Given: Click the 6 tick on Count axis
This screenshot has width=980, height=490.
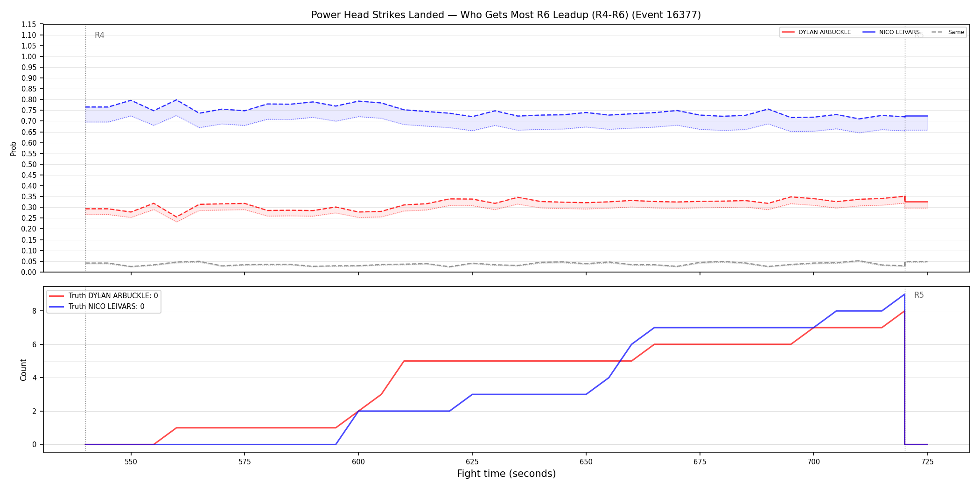Looking at the screenshot, I should coord(34,344).
